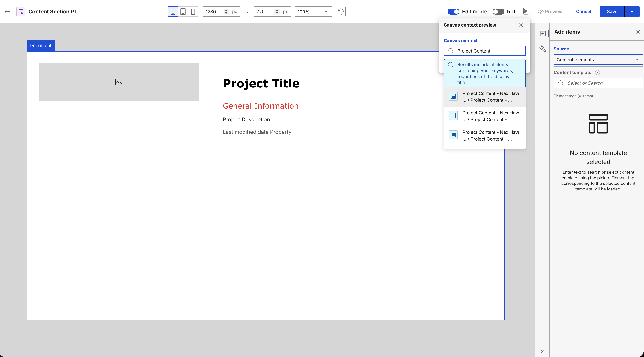Image resolution: width=644 pixels, height=357 pixels.
Task: Select desktop viewport icon
Action: [173, 12]
